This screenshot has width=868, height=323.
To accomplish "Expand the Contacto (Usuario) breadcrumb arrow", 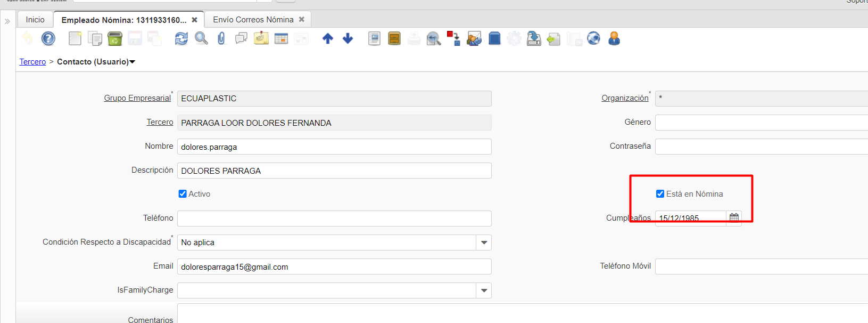I will coord(133,62).
